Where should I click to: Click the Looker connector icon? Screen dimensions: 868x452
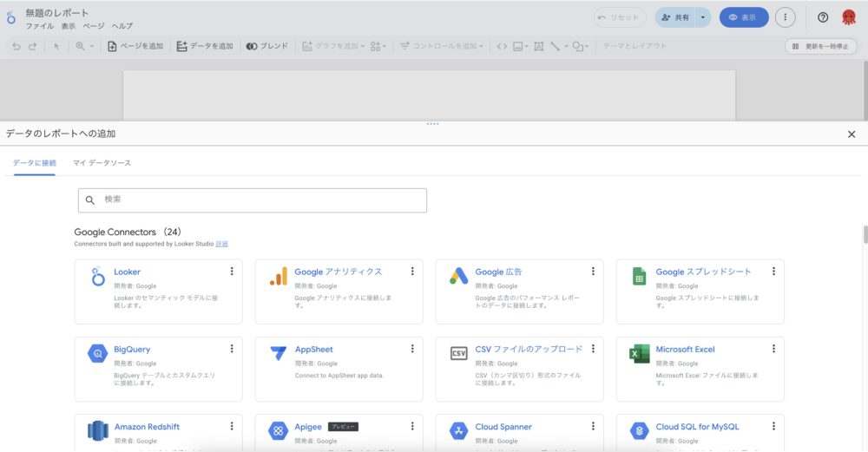tap(98, 278)
